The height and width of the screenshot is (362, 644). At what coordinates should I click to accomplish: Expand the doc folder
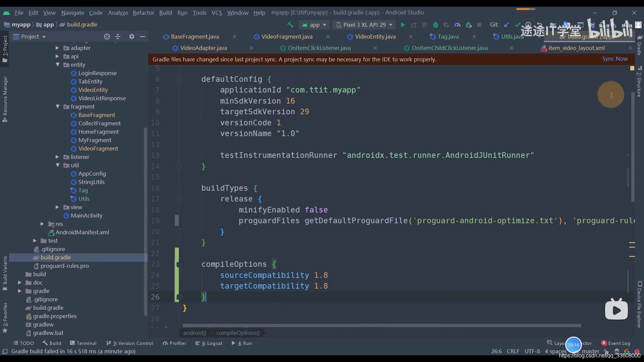tap(19, 283)
